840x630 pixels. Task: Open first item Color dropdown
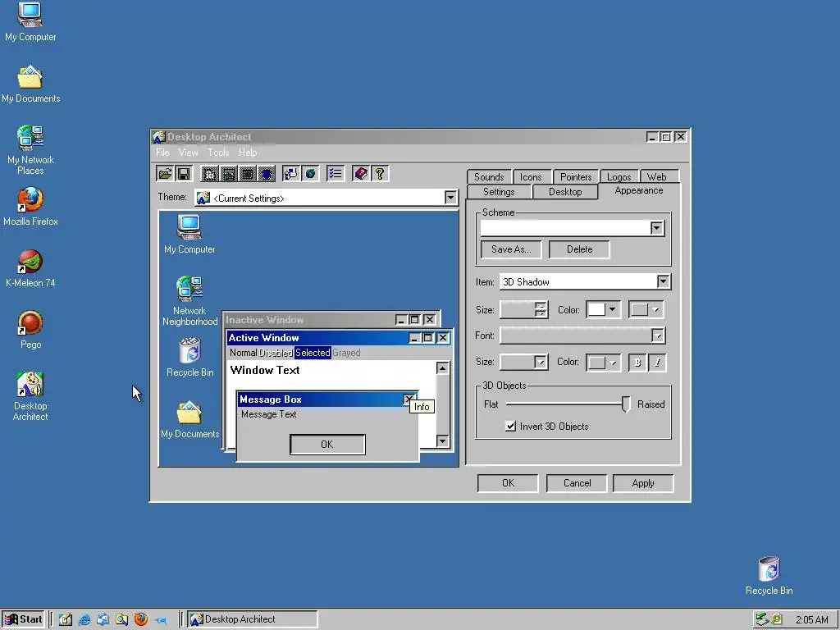point(603,309)
